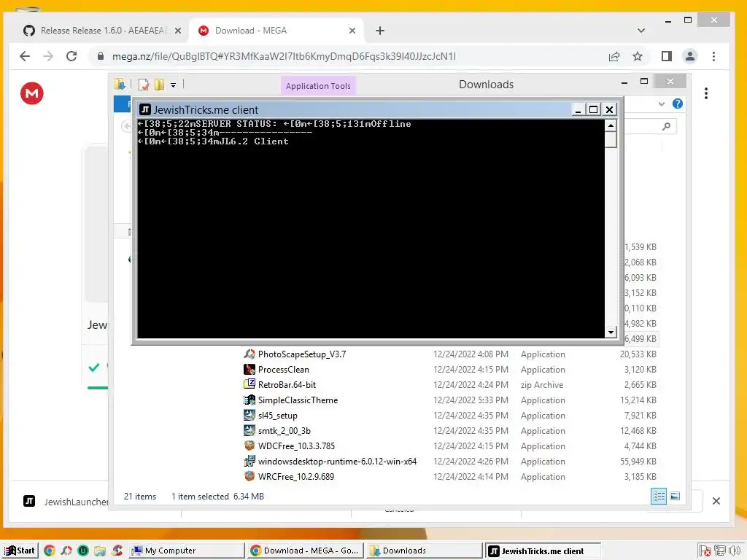Close the Chrome downloads bar

coord(716,501)
